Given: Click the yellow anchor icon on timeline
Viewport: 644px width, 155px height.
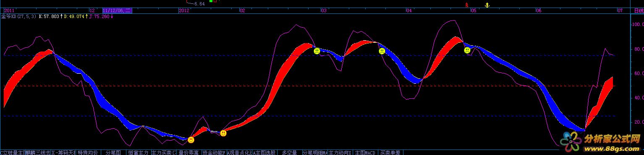Looking at the screenshot, I should coord(487,5).
